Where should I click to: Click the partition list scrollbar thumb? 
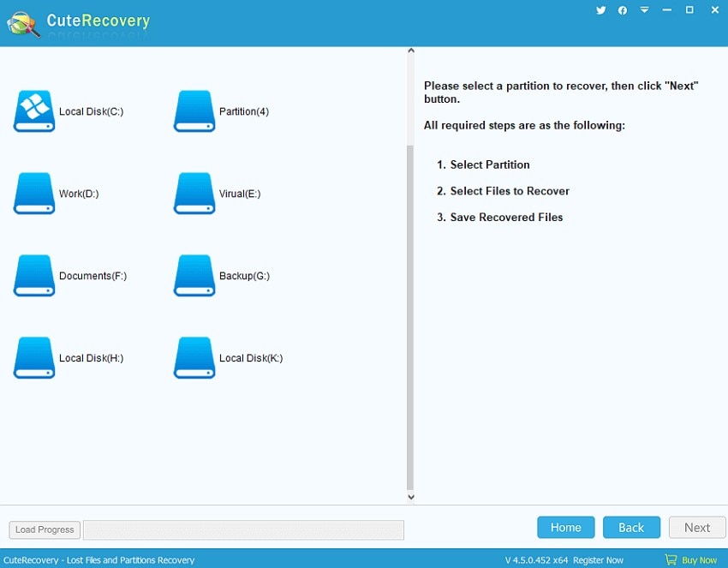(410, 318)
